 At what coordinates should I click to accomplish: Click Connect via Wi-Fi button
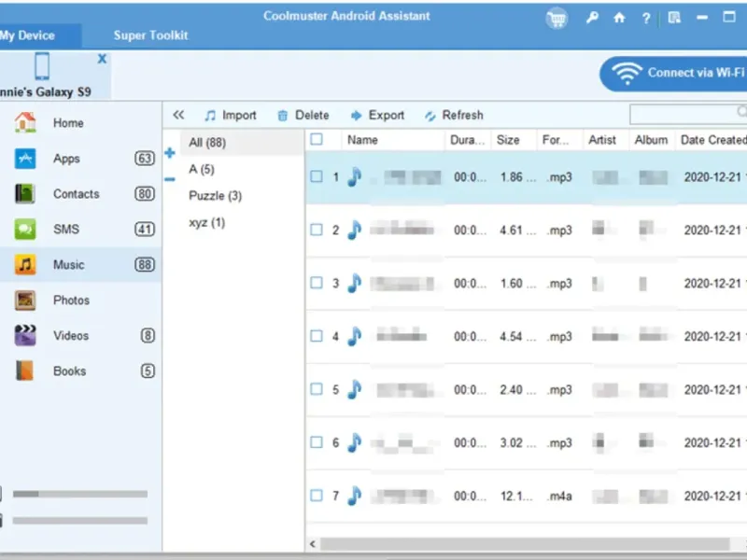673,74
